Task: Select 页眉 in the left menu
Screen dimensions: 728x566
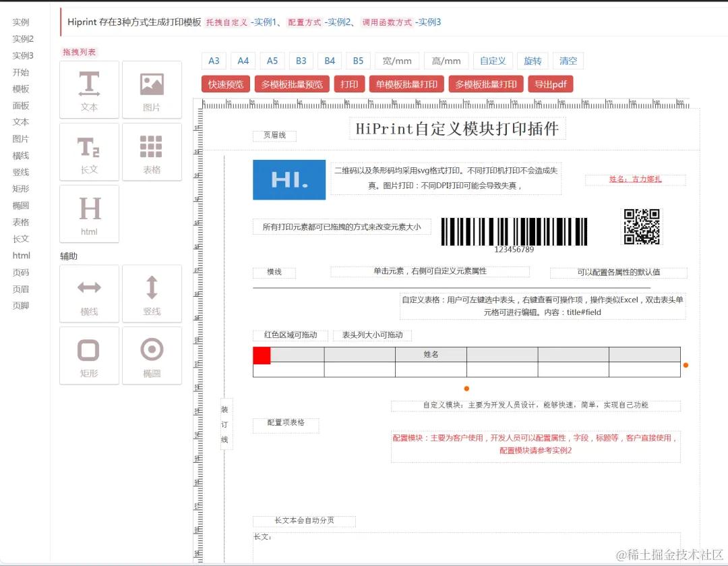Action: (x=21, y=289)
